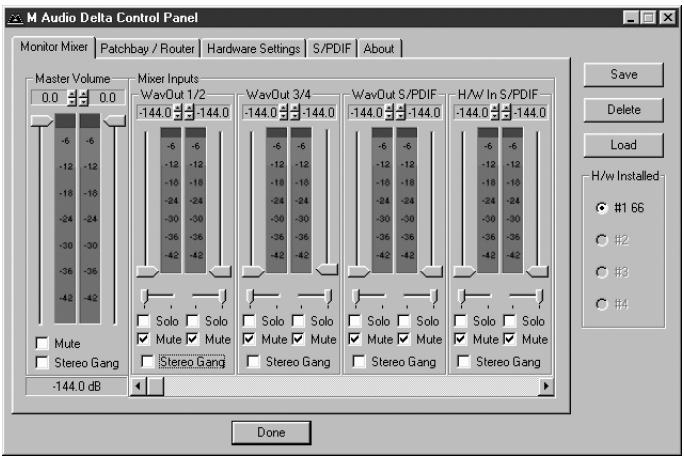The image size is (684, 459).
Task: Uncheck WavOut 1/2 right Mute checkbox
Action: [192, 339]
